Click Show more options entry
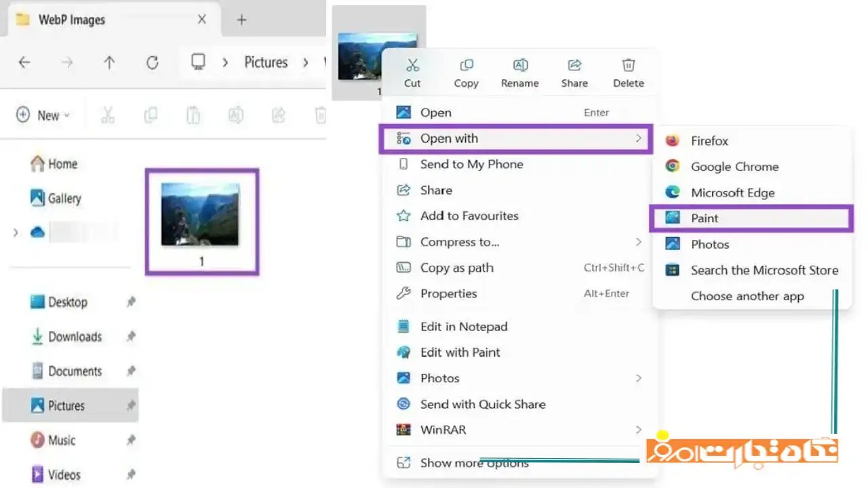The image size is (868, 488). [473, 463]
